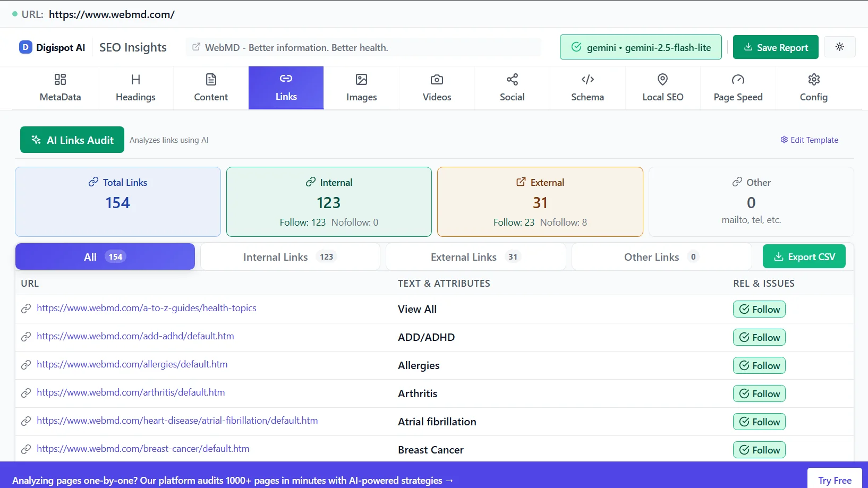The height and width of the screenshot is (488, 868).
Task: Click link icon beside arthritis URL
Action: coord(26,393)
